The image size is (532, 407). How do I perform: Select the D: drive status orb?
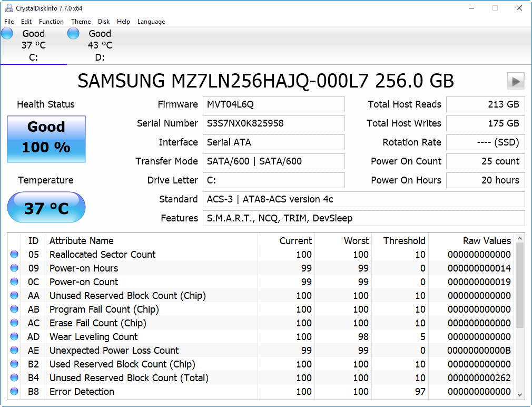point(73,34)
